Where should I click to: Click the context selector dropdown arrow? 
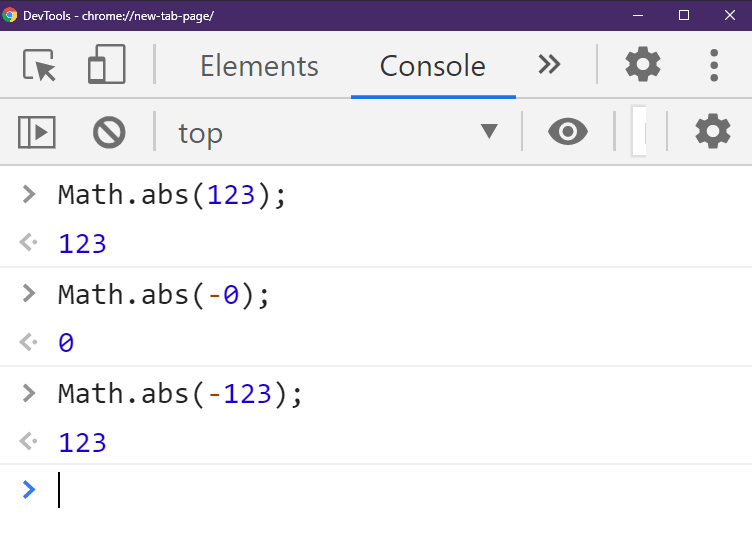tap(489, 131)
